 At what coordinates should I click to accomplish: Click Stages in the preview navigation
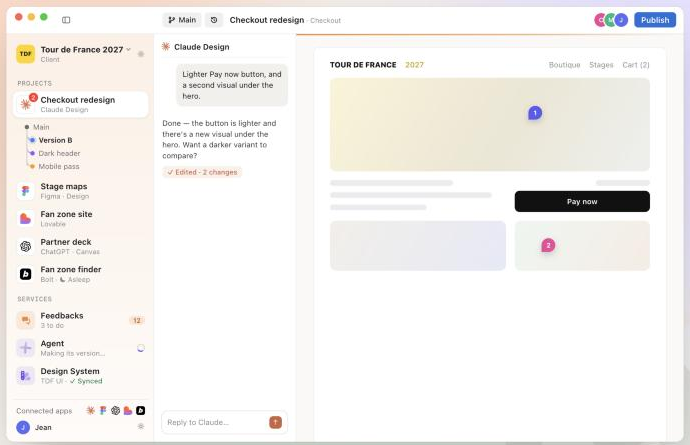tap(601, 65)
